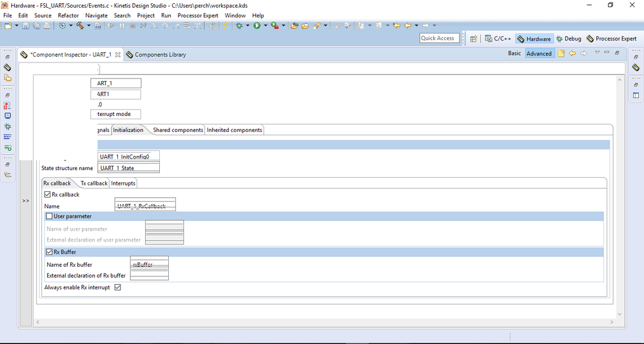Close the Component Inspector UART_1 tab
This screenshot has height=344, width=644.
pos(118,55)
